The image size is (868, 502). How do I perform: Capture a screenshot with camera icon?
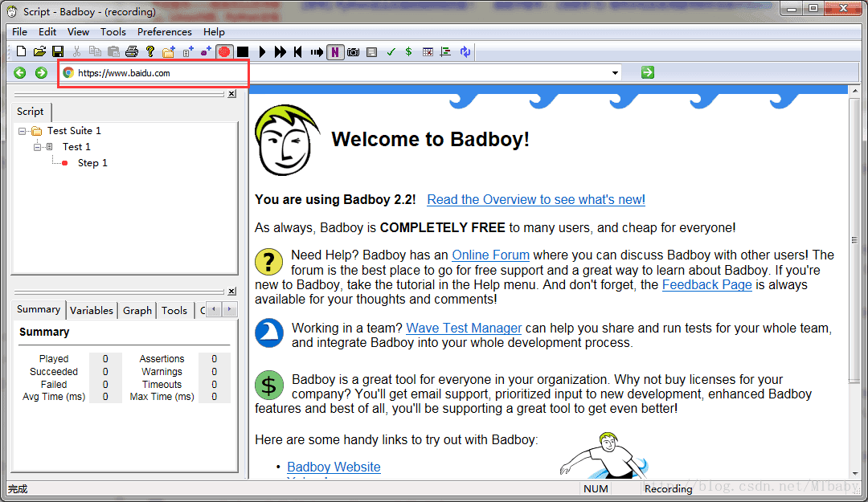pos(353,51)
